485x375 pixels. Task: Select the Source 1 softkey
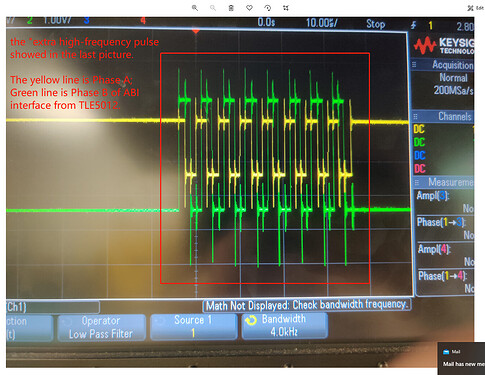(193, 326)
